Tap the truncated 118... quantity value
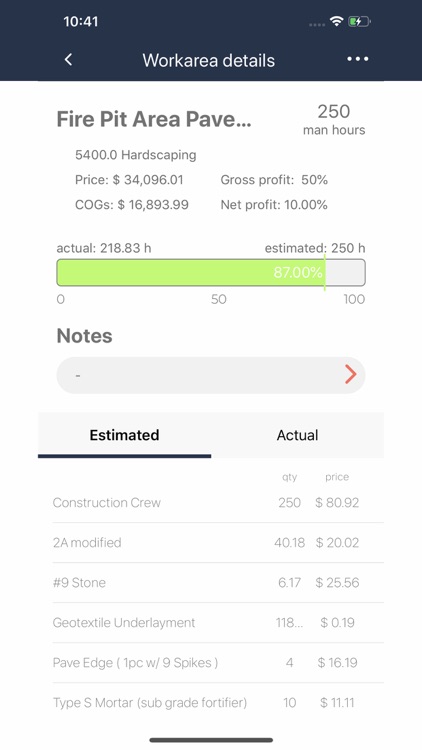The height and width of the screenshot is (750, 422). (289, 623)
